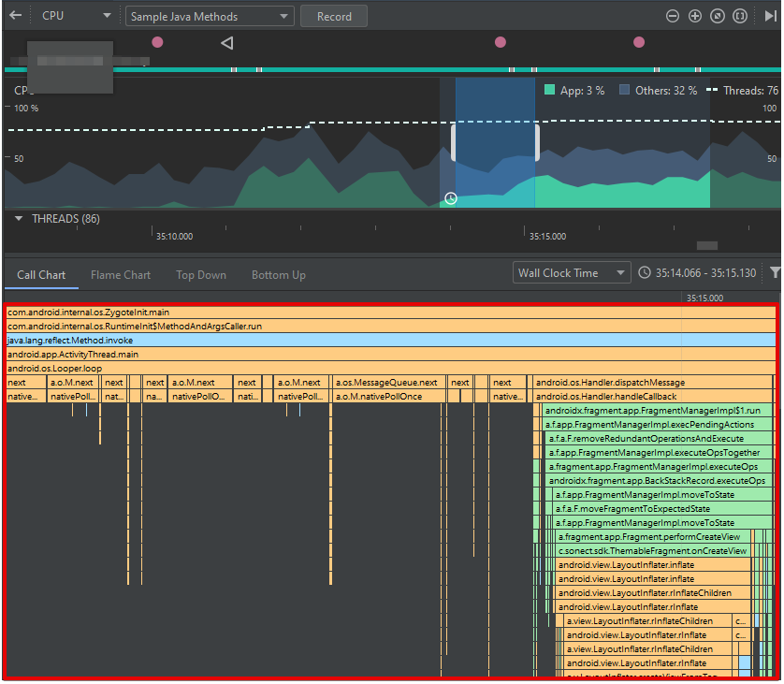Switch to the Flame Chart tab
Image resolution: width=784 pixels, height=684 pixels.
click(x=121, y=275)
